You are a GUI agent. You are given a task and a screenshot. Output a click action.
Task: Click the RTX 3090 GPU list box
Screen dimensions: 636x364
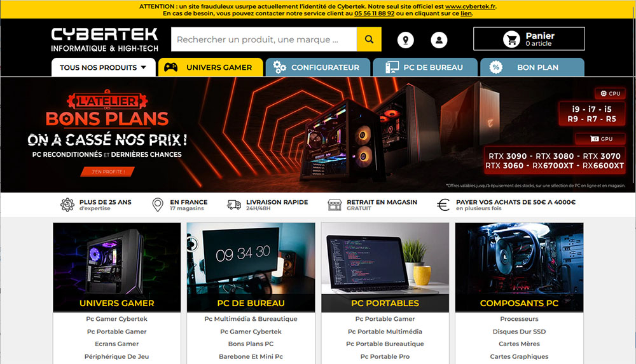[555, 161]
